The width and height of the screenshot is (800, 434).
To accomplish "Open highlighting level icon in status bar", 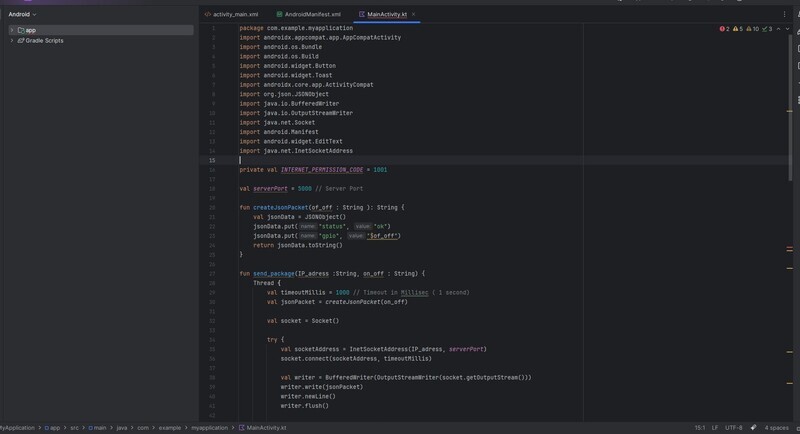I will [x=754, y=428].
